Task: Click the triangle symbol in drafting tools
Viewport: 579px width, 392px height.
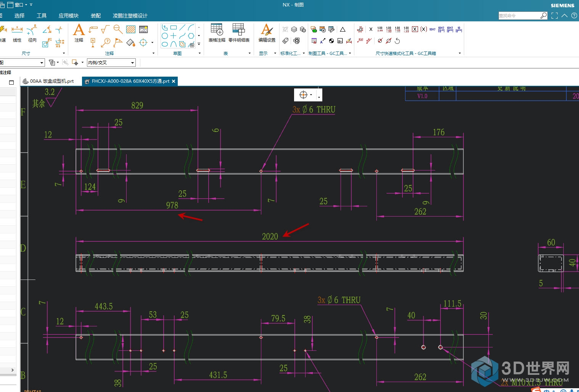Action: click(343, 29)
